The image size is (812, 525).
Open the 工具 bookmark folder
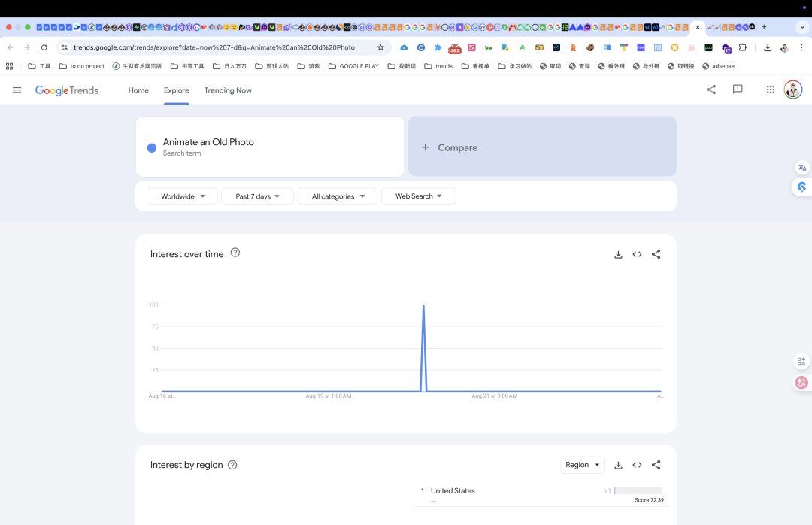click(x=39, y=66)
